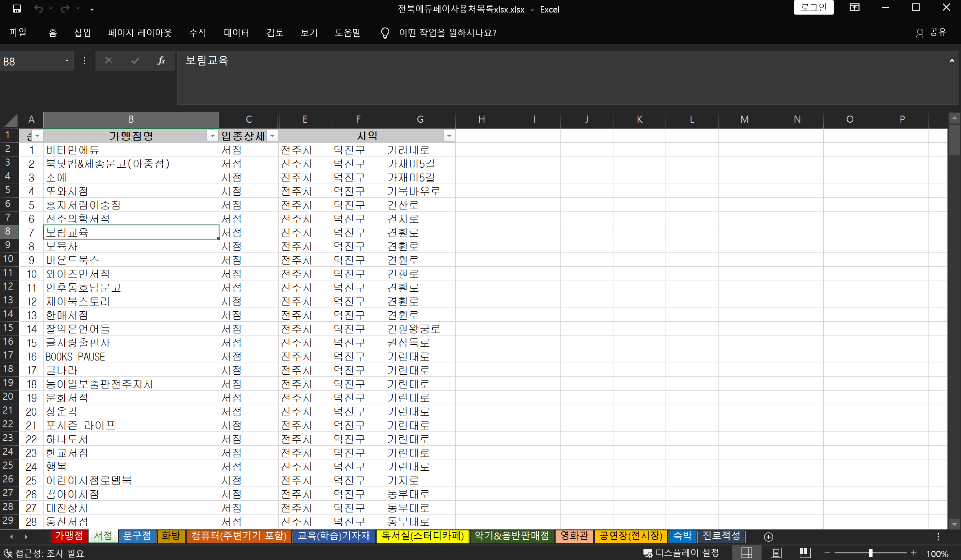This screenshot has width=961, height=560.
Task: Switch to Page Layout view button
Action: point(776,553)
